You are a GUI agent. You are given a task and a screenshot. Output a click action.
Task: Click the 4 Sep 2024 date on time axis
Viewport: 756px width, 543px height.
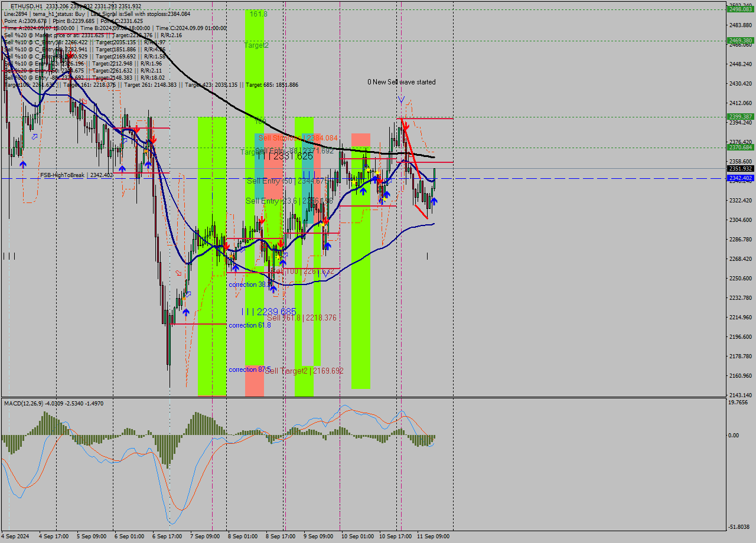14,537
